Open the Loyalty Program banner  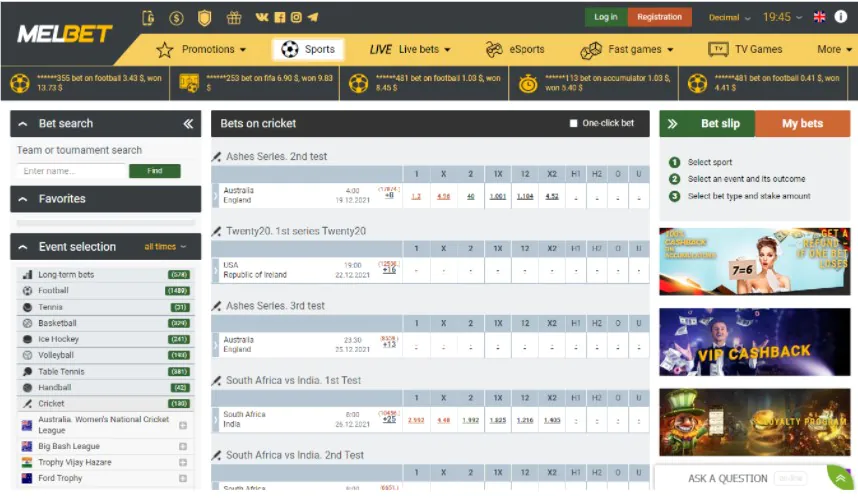point(755,422)
